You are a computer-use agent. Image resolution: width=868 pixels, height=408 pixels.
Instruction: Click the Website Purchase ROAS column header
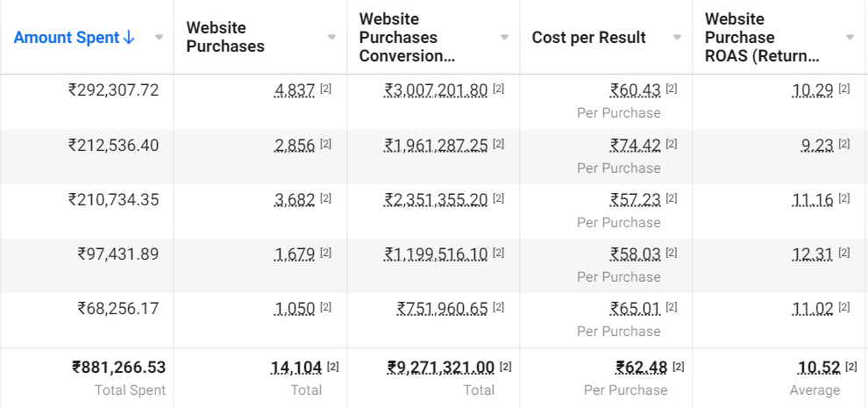(762, 38)
